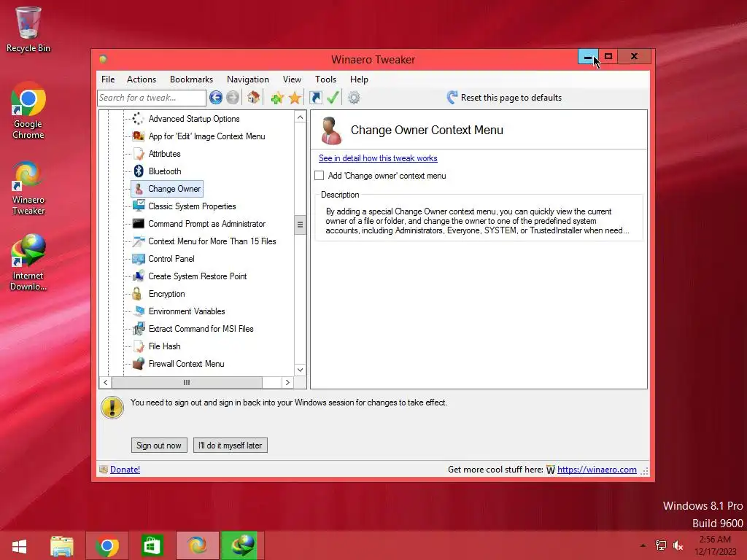Open 'See in detail how this tweak works' link
Viewport: 747px width, 560px height.
(379, 158)
